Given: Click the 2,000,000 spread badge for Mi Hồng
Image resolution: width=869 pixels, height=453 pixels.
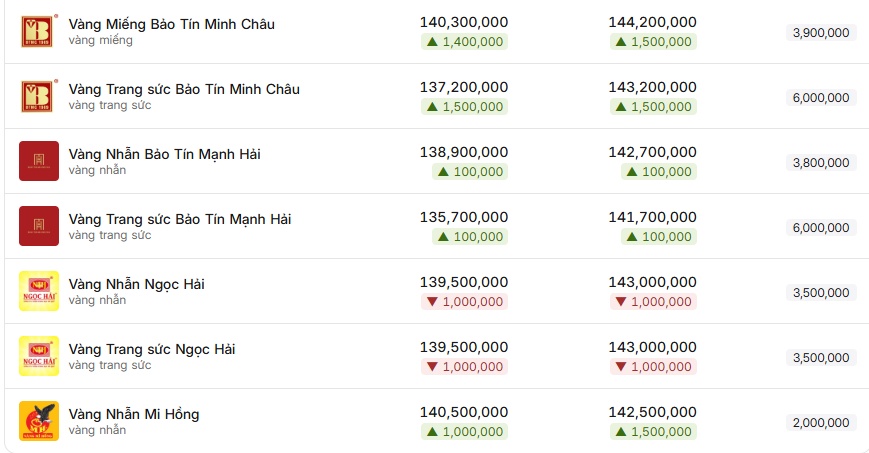Looking at the screenshot, I should [x=821, y=423].
